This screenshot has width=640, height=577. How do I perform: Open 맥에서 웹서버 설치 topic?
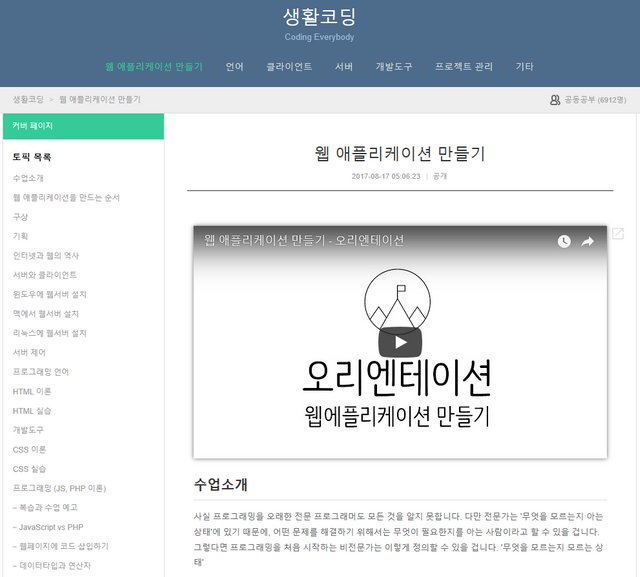pos(46,314)
